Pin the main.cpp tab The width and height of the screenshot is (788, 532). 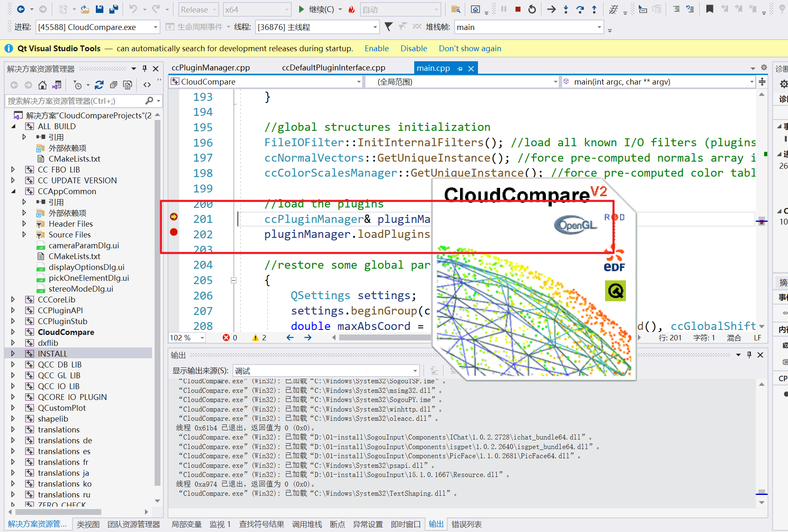click(460, 68)
